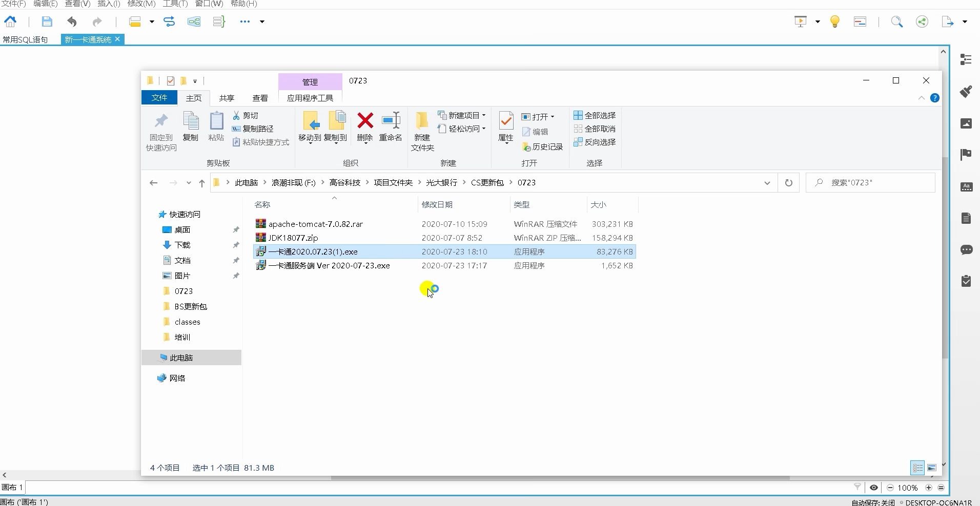Click the New Folder (新建文件夹) icon
This screenshot has height=506, width=980.
click(422, 132)
